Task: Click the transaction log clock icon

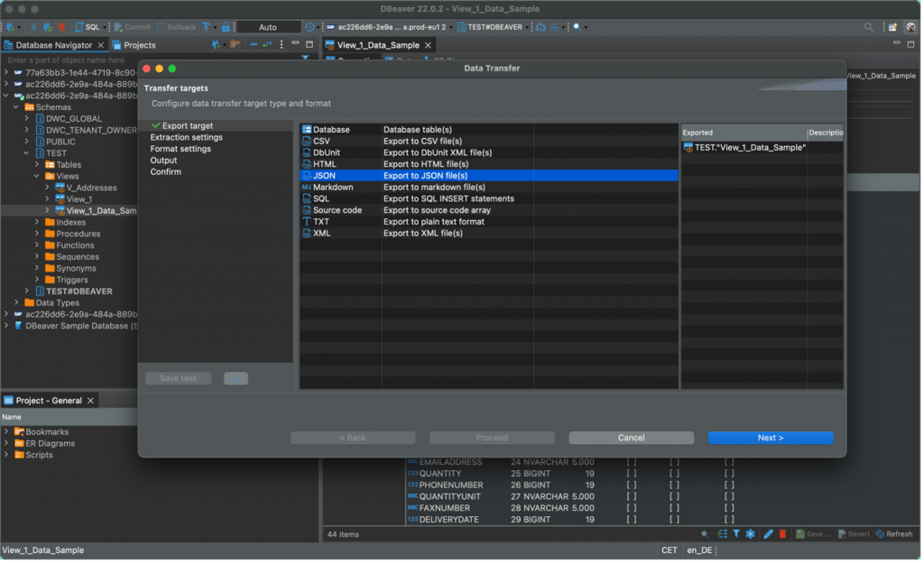Action: 310,27
